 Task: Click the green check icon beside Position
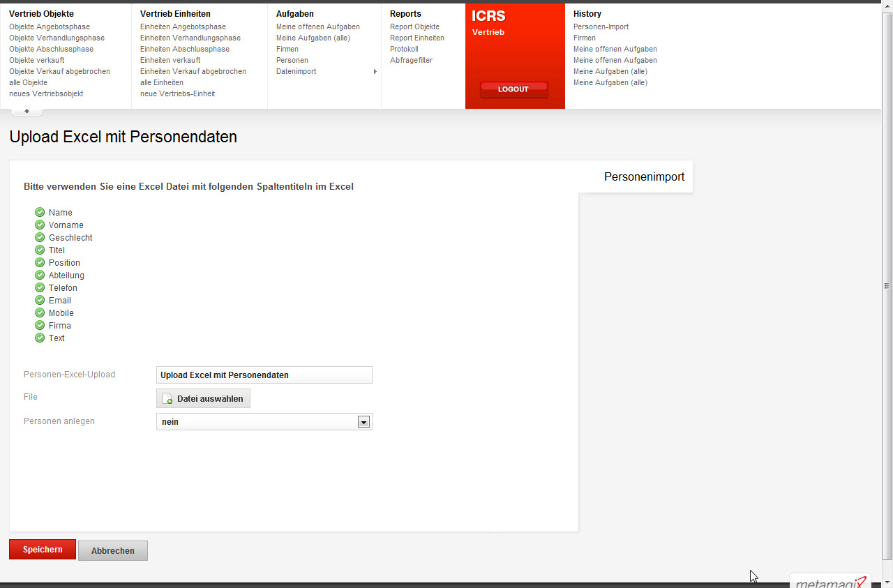[x=40, y=262]
